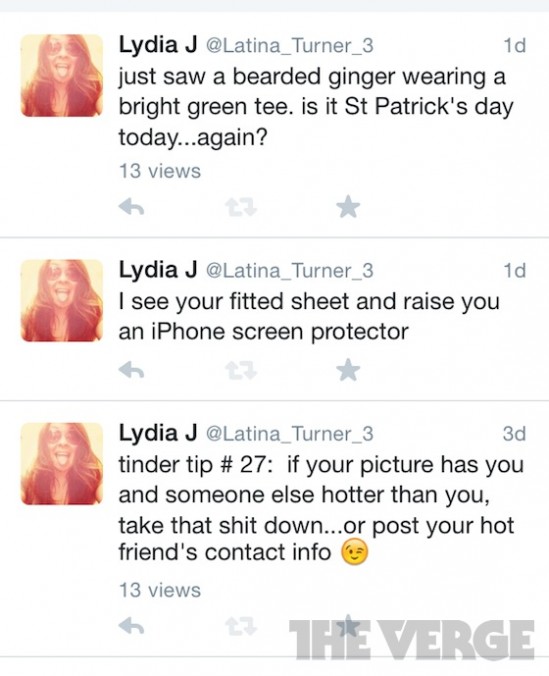Viewport: 549px width, 676px height.
Task: Open the Lydia J name in first tweet
Action: 158,45
